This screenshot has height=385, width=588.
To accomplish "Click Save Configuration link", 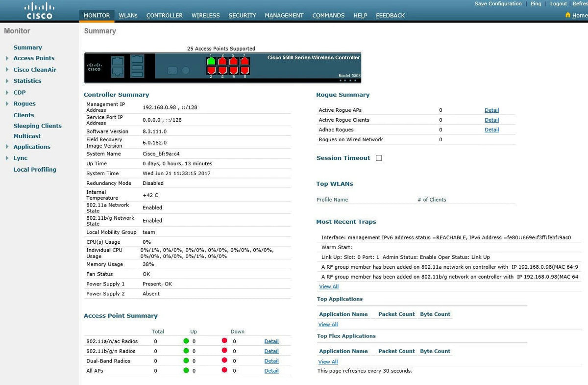I will point(498,4).
